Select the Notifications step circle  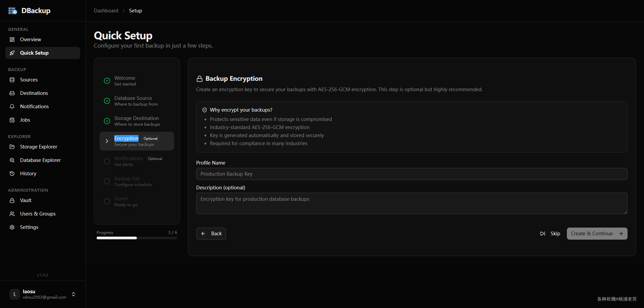click(107, 161)
